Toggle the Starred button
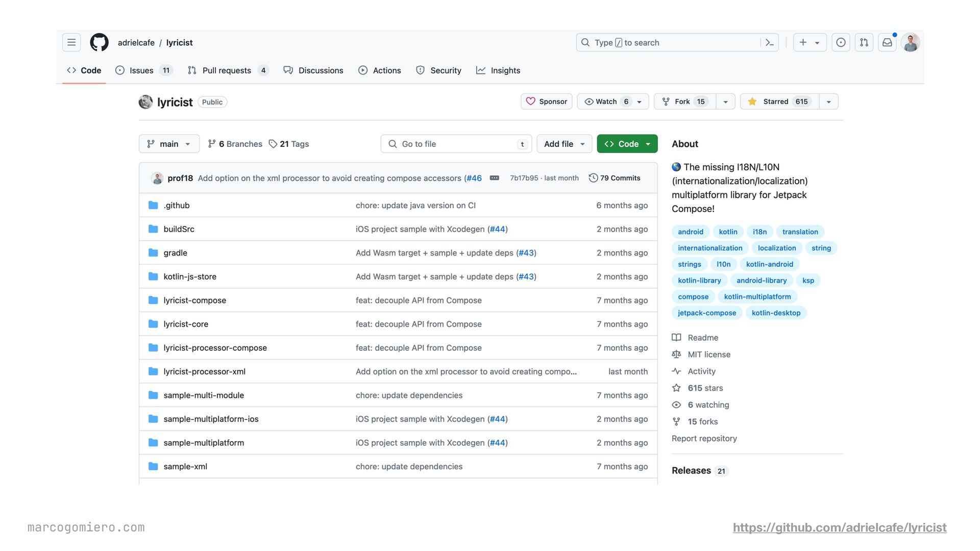Viewport: 980px width, 551px height. [x=780, y=102]
